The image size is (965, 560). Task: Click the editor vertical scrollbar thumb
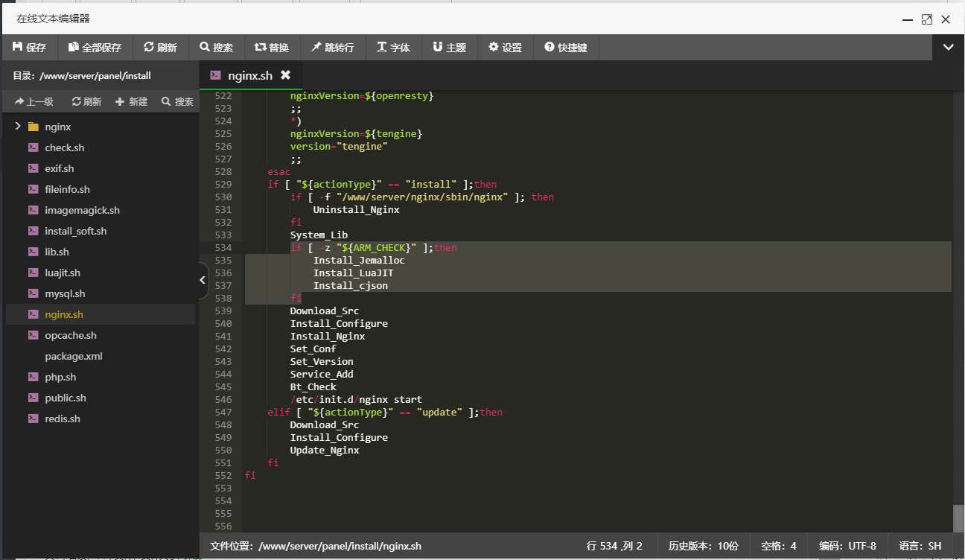click(x=958, y=518)
